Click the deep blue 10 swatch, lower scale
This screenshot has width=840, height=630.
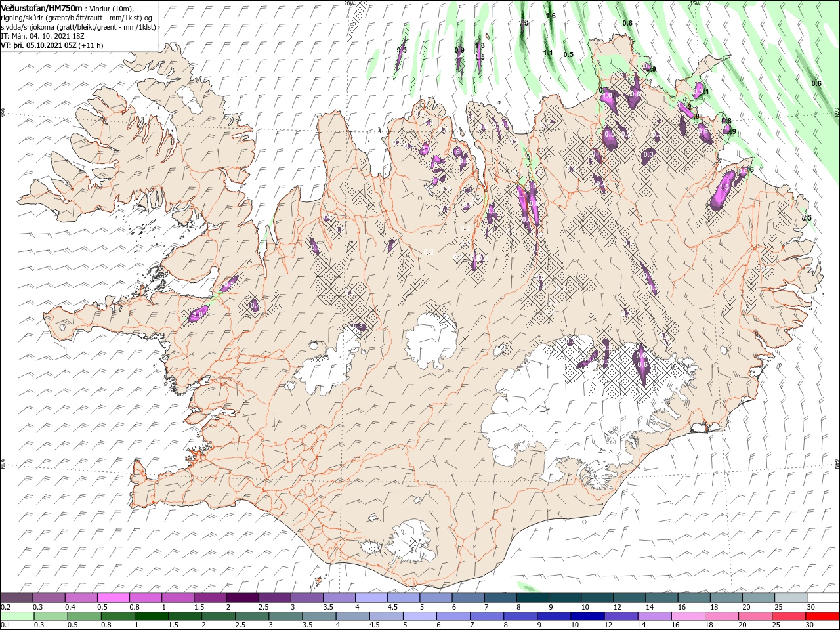[x=587, y=616]
